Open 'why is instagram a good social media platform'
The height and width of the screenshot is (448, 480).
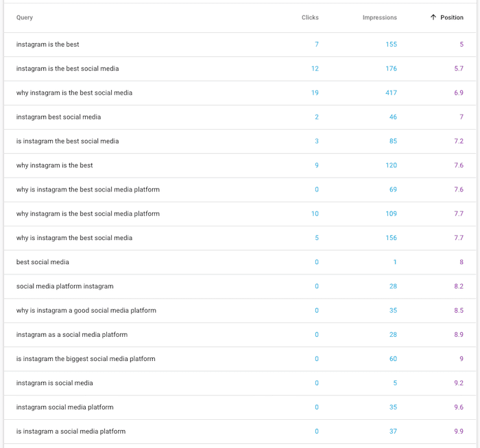(86, 311)
